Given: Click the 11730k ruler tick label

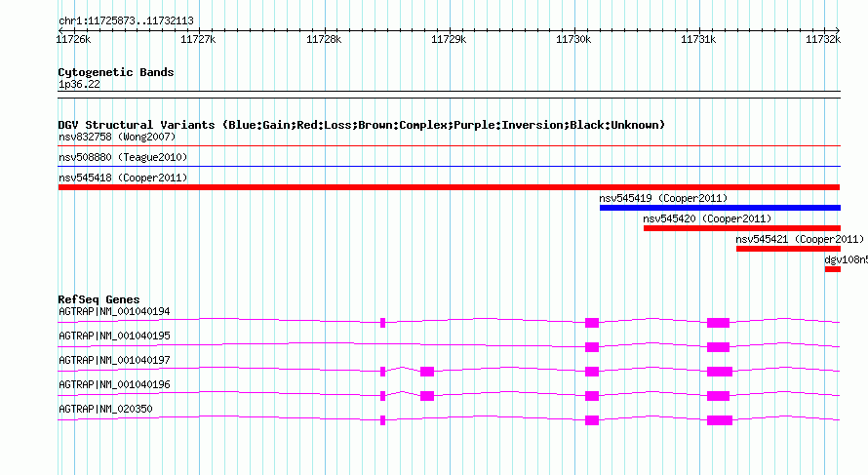Looking at the screenshot, I should (x=573, y=39).
